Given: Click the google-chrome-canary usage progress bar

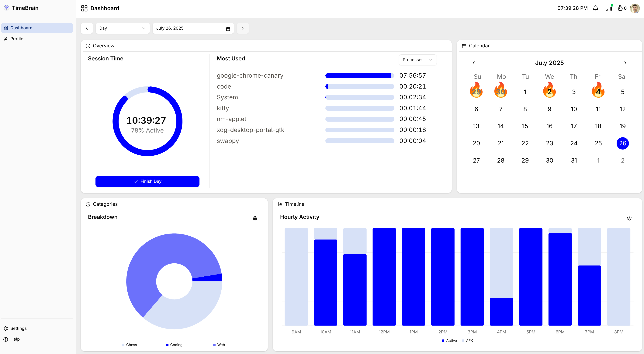Looking at the screenshot, I should click(x=359, y=76).
